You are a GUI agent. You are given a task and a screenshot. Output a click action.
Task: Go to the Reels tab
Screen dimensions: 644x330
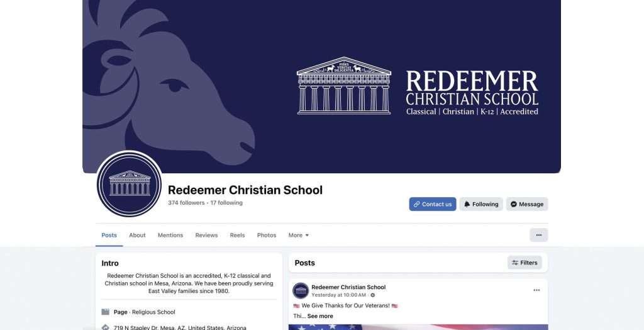237,236
